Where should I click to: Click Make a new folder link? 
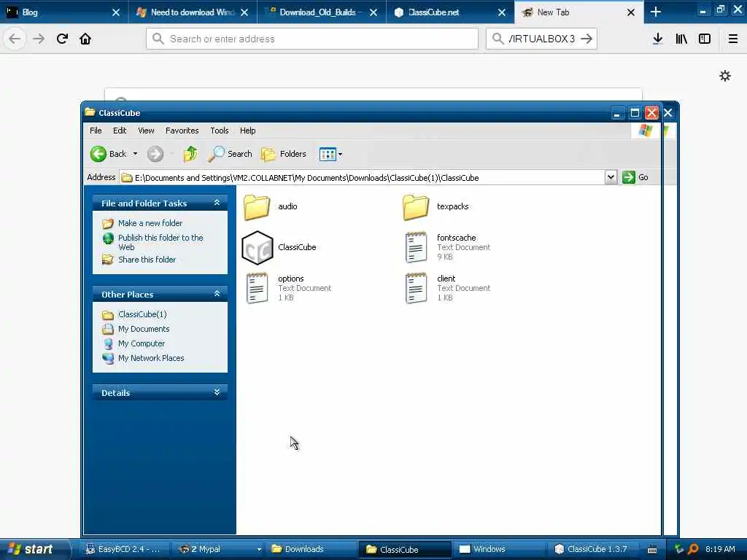[x=150, y=223]
